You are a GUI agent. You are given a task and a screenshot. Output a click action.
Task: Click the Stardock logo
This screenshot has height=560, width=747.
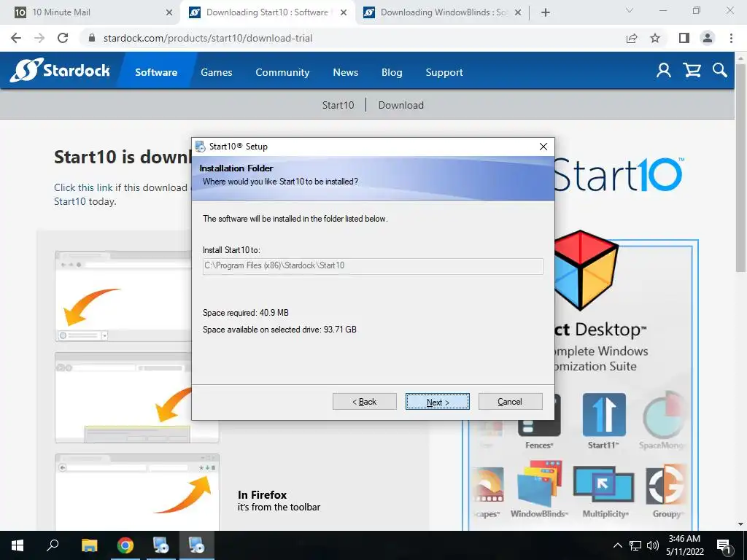point(60,71)
